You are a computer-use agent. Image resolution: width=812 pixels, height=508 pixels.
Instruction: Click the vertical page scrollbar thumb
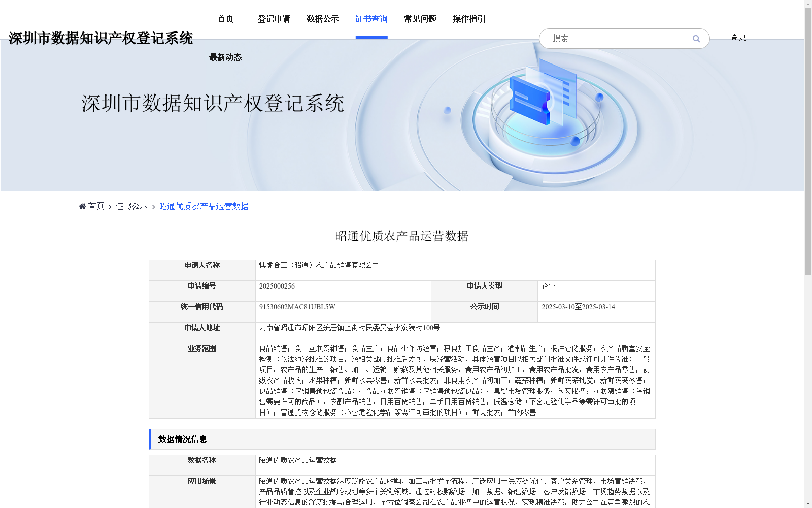(x=808, y=141)
